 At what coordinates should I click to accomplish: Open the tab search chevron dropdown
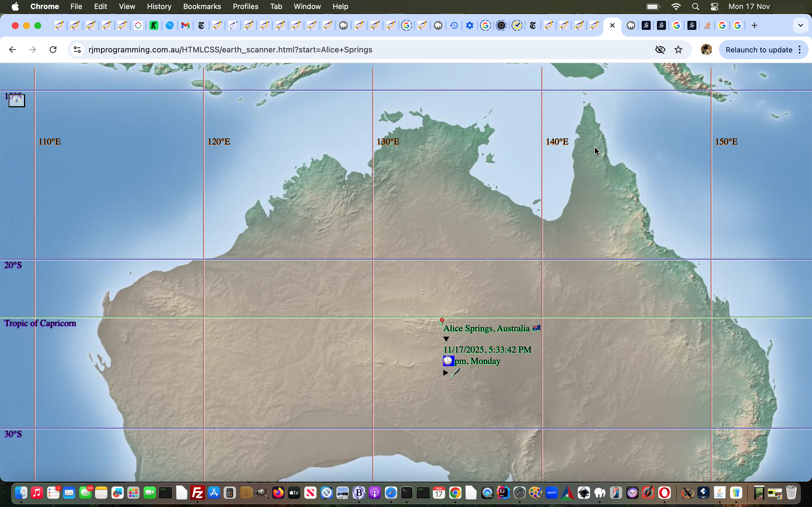pyautogui.click(x=801, y=25)
